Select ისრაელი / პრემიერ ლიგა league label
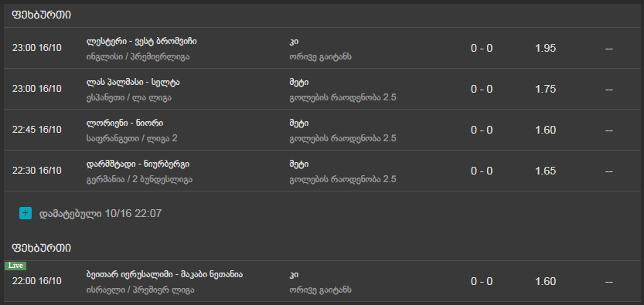This screenshot has width=644, height=305. [x=141, y=290]
